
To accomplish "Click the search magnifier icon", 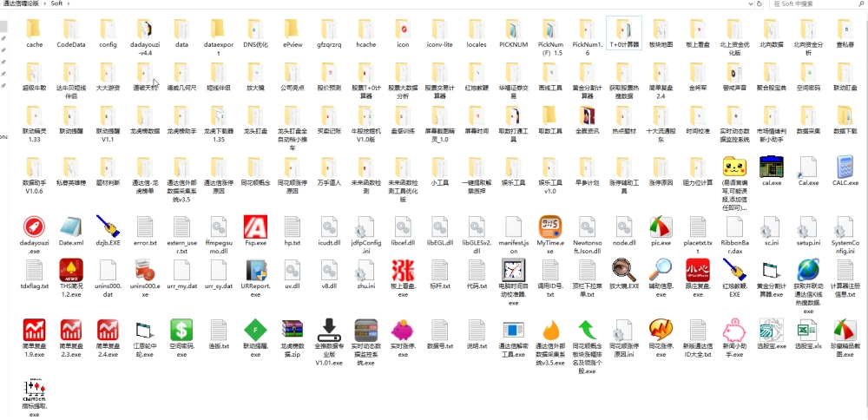I will 862,3.
